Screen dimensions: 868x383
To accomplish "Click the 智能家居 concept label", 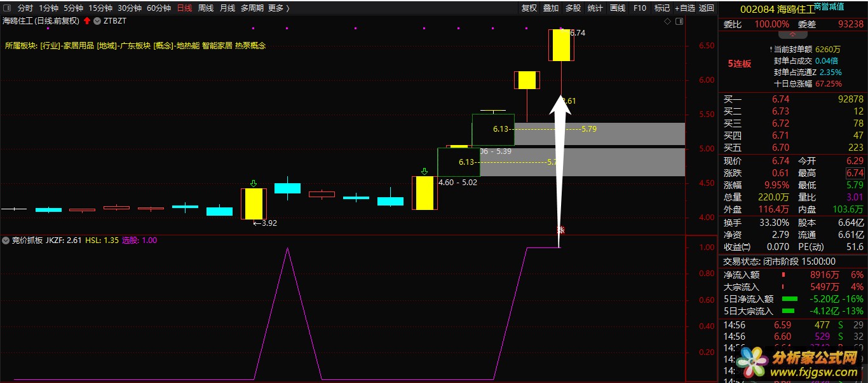I will 217,46.
